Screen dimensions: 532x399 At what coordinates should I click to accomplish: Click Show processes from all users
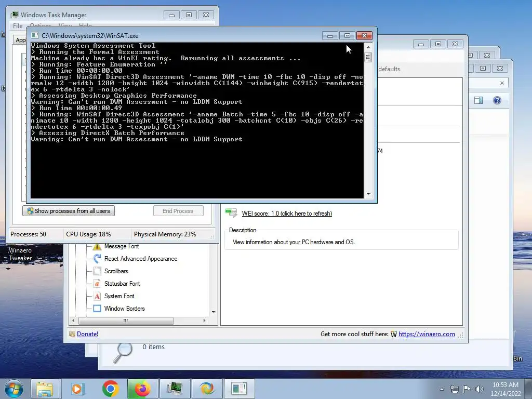(69, 211)
